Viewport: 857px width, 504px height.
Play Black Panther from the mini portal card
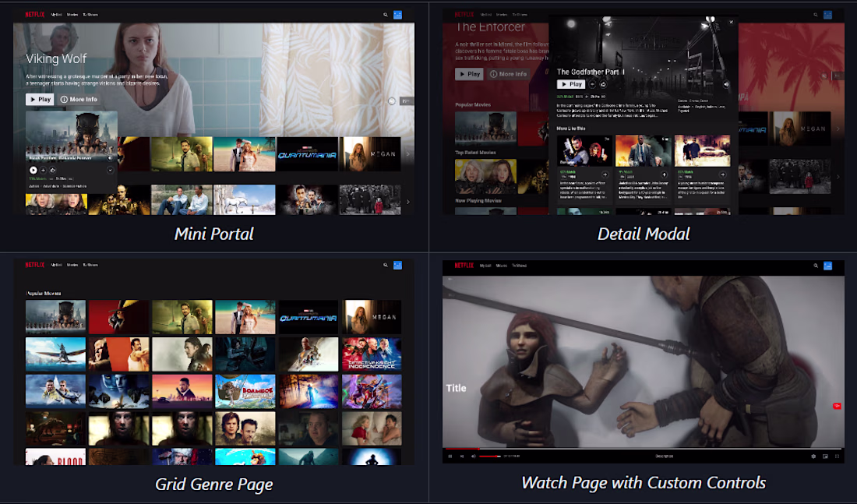(34, 170)
